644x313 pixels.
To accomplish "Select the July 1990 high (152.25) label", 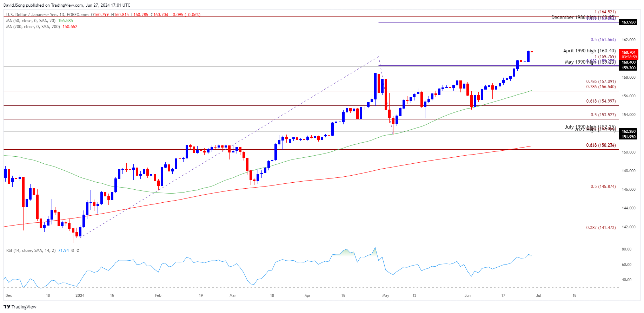I will [x=590, y=127].
